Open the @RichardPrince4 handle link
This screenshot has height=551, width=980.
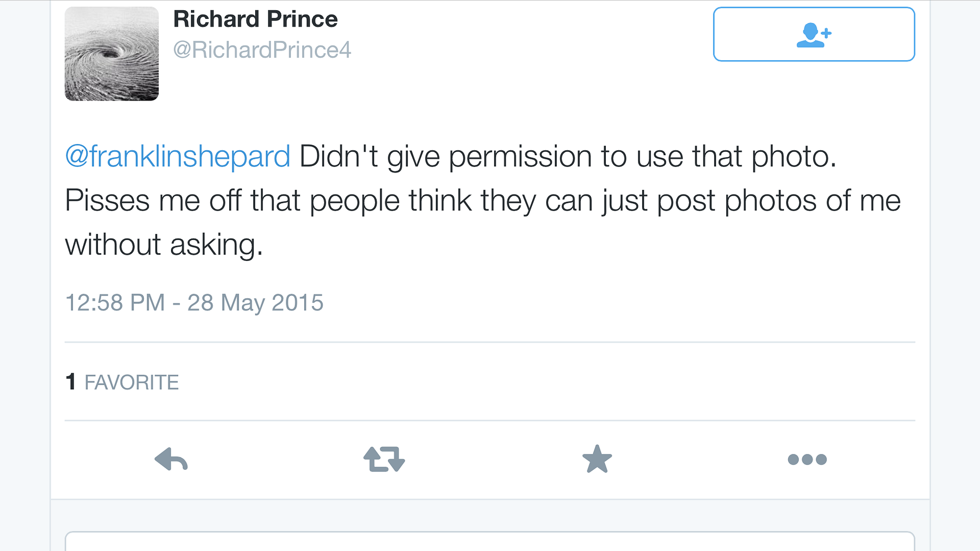tap(262, 50)
